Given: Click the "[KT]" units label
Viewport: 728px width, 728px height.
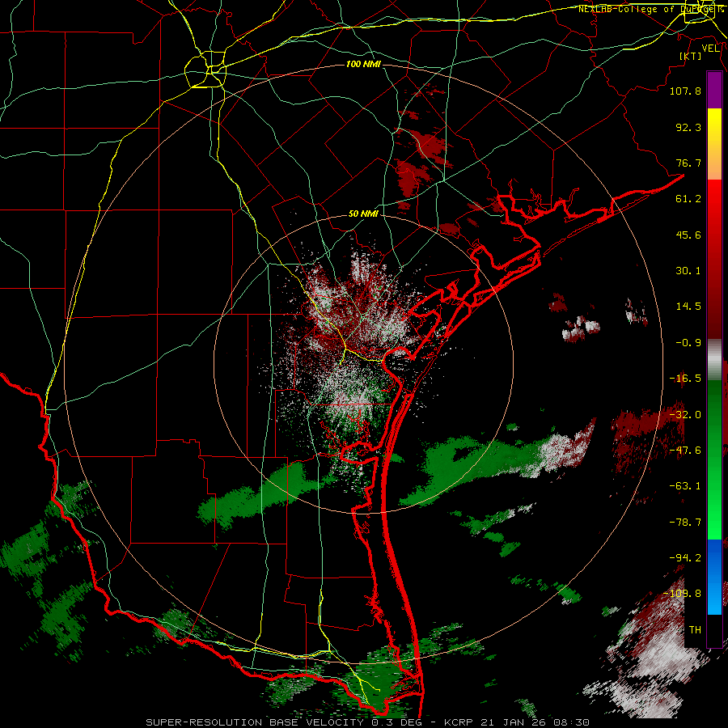Looking at the screenshot, I should click(x=691, y=56).
